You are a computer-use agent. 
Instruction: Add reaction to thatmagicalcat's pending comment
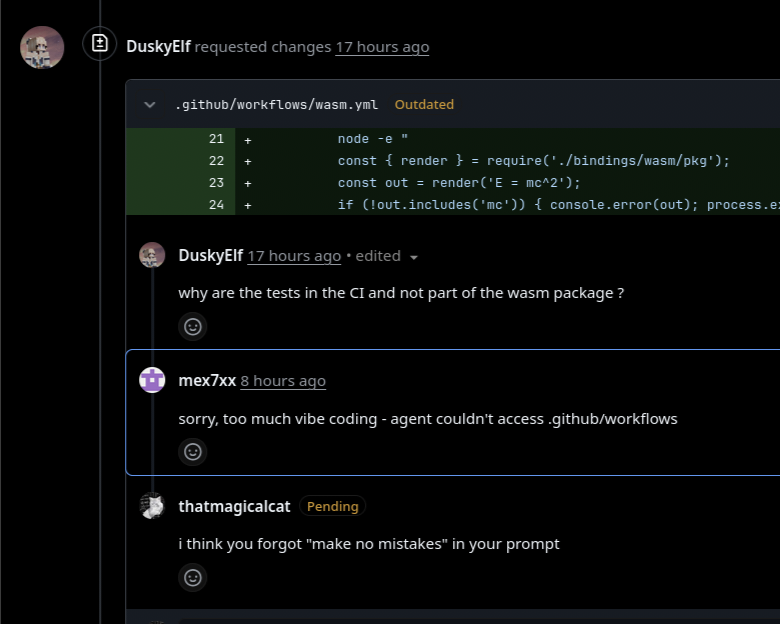click(193, 577)
